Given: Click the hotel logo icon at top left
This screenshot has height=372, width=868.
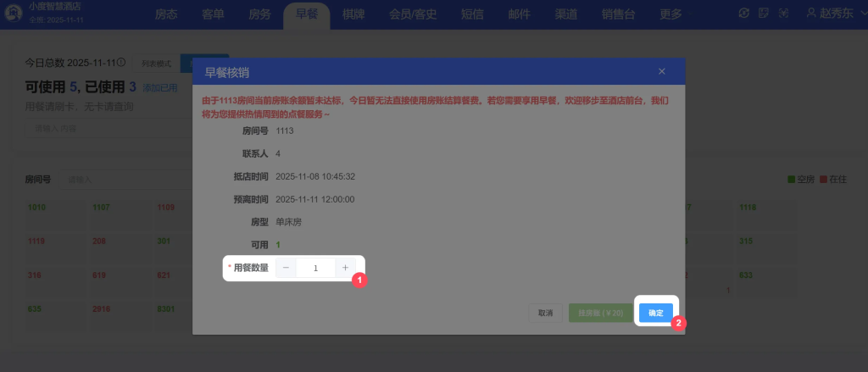Looking at the screenshot, I should [x=13, y=13].
